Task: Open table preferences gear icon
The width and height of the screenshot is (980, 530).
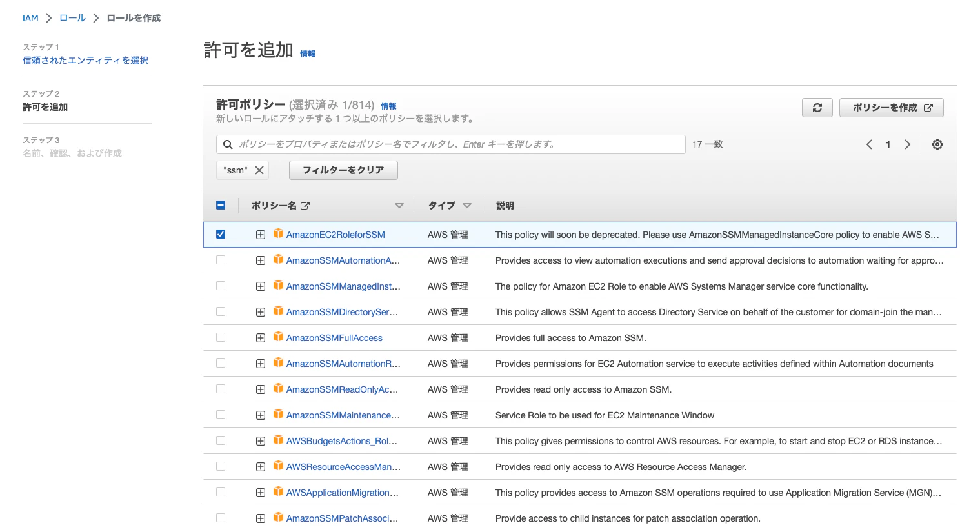Action: point(937,144)
